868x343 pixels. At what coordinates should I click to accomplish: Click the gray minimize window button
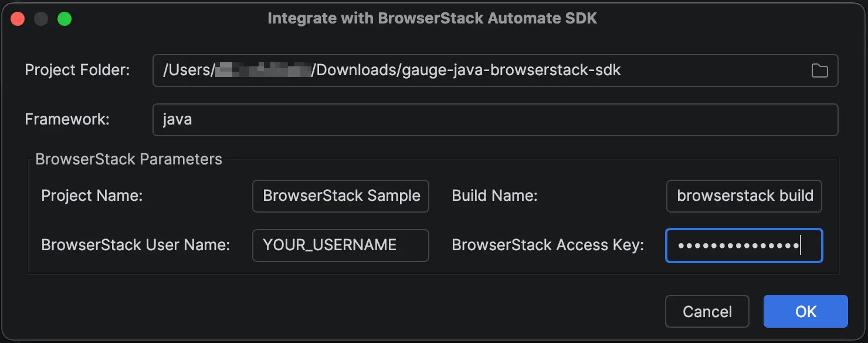click(x=41, y=19)
